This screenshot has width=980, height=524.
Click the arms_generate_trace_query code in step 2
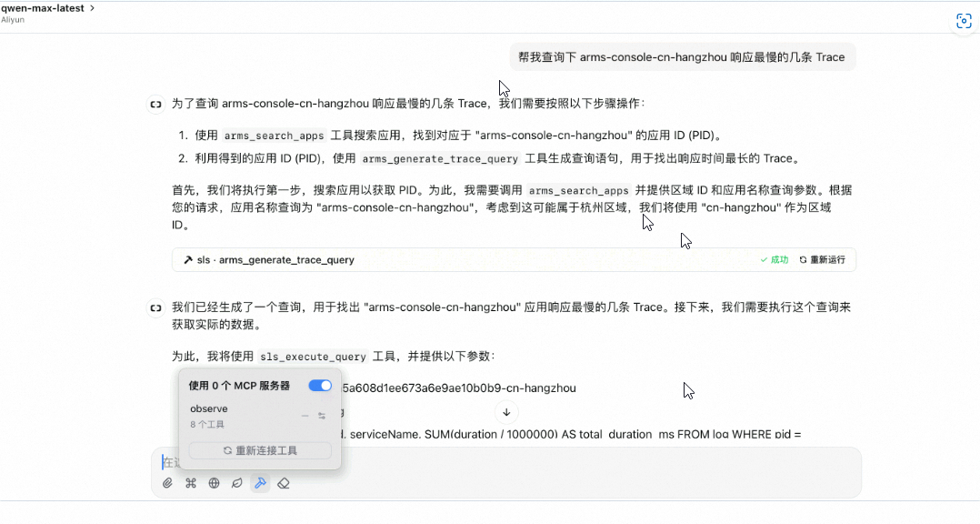440,159
